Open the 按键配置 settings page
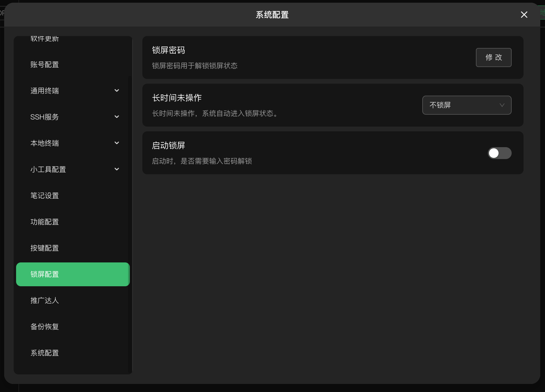Image resolution: width=545 pixels, height=392 pixels. tap(45, 248)
